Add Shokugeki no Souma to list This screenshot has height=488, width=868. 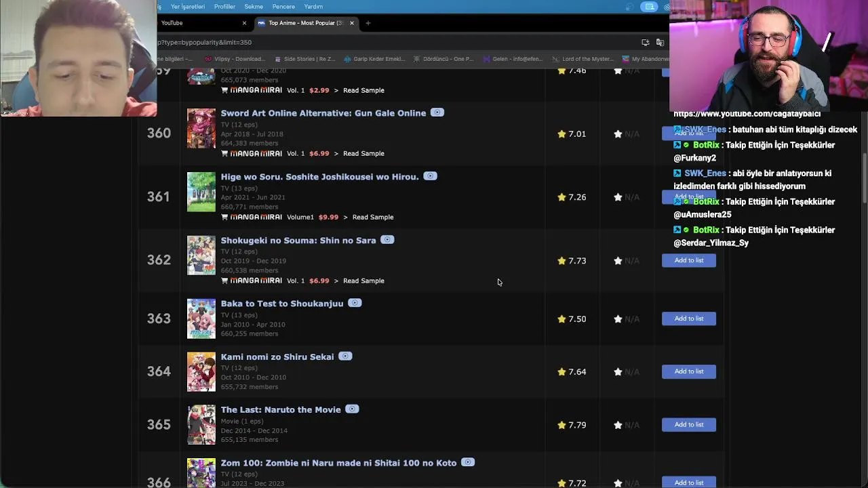tap(689, 260)
